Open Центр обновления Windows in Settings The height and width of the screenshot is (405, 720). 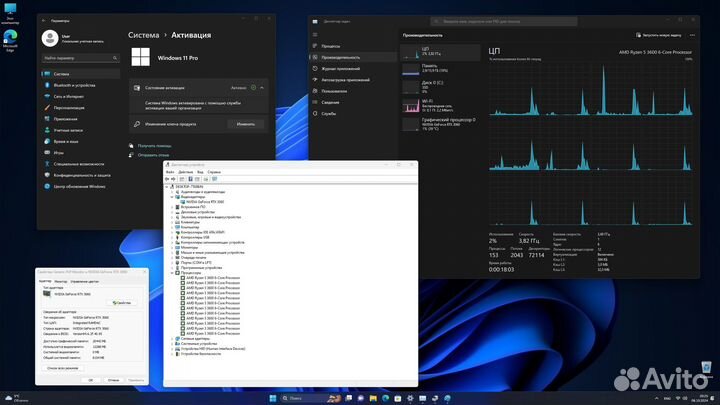(79, 186)
